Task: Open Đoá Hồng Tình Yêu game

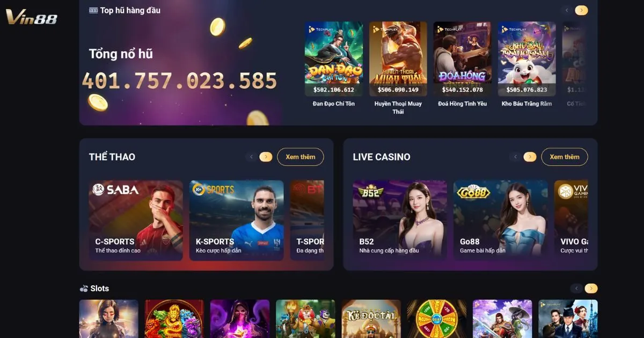Action: 463,59
